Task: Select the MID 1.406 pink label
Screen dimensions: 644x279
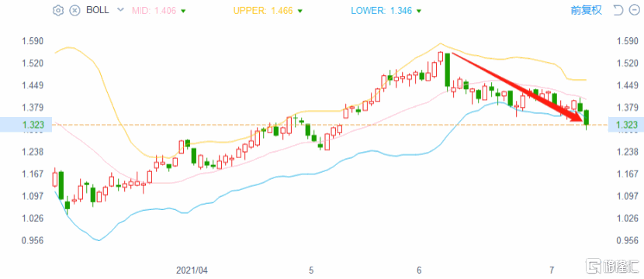Action: pyautogui.click(x=155, y=11)
